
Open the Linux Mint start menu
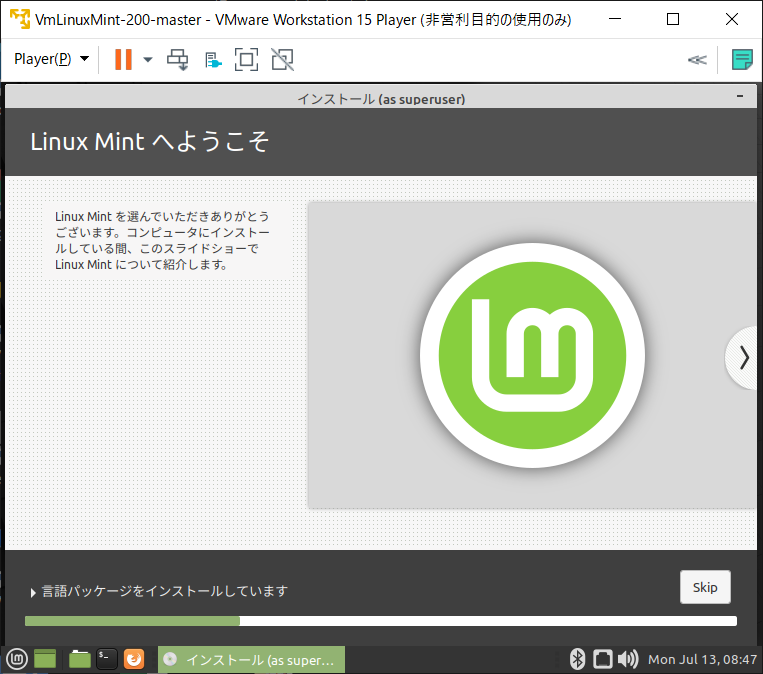pos(17,659)
